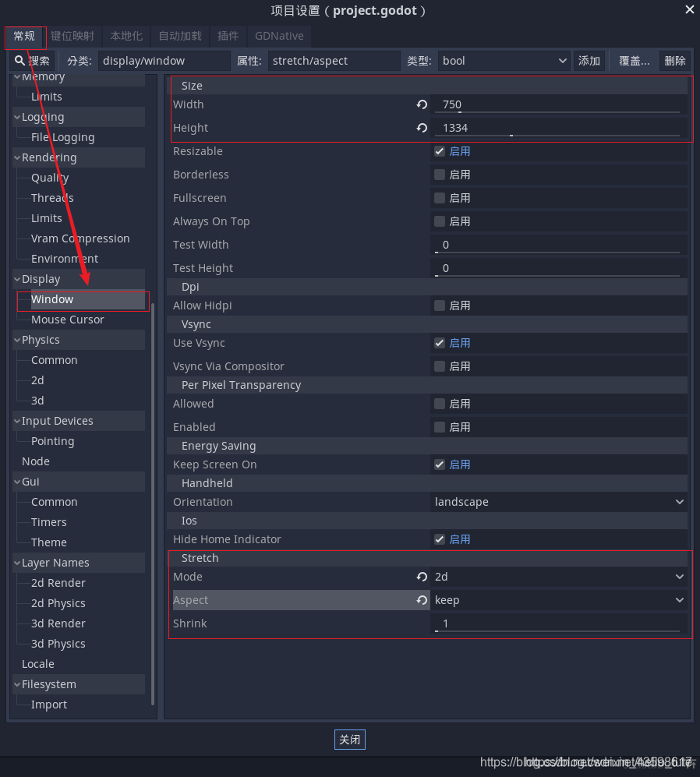Collapse the Layer Names section

coord(17,563)
